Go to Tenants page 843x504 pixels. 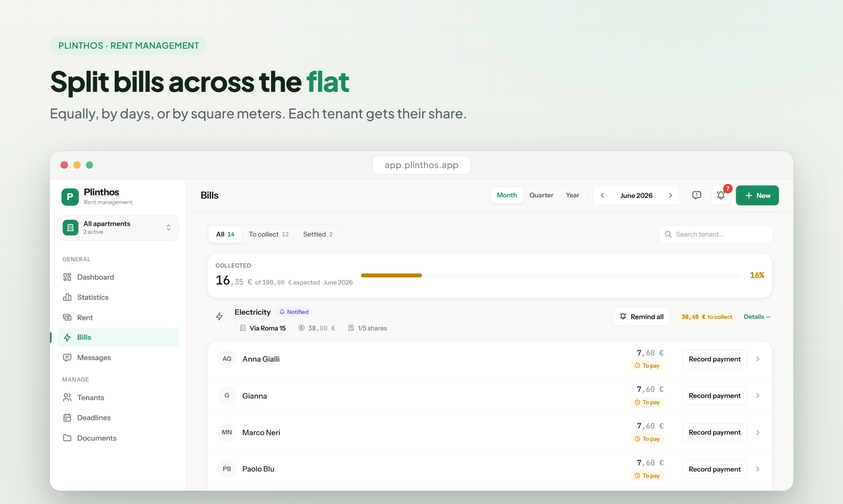118,397
